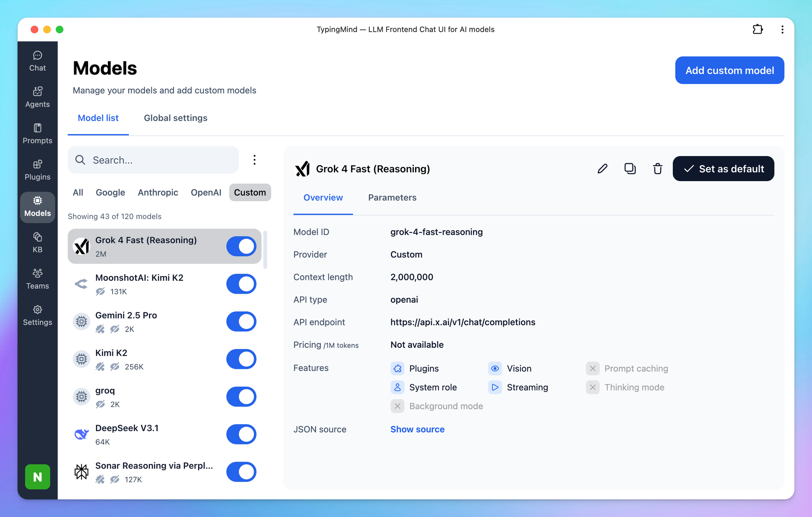This screenshot has height=517, width=812.
Task: Edit Grok 4 Fast with the pencil icon
Action: point(602,168)
